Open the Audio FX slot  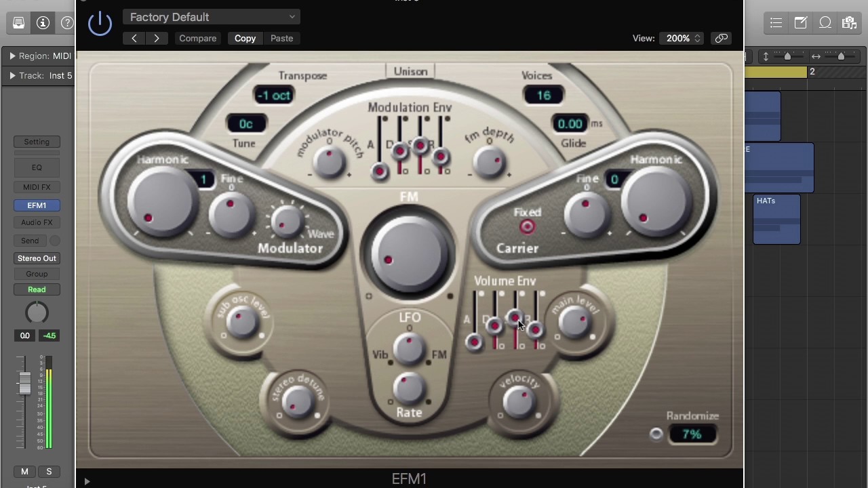(x=37, y=222)
